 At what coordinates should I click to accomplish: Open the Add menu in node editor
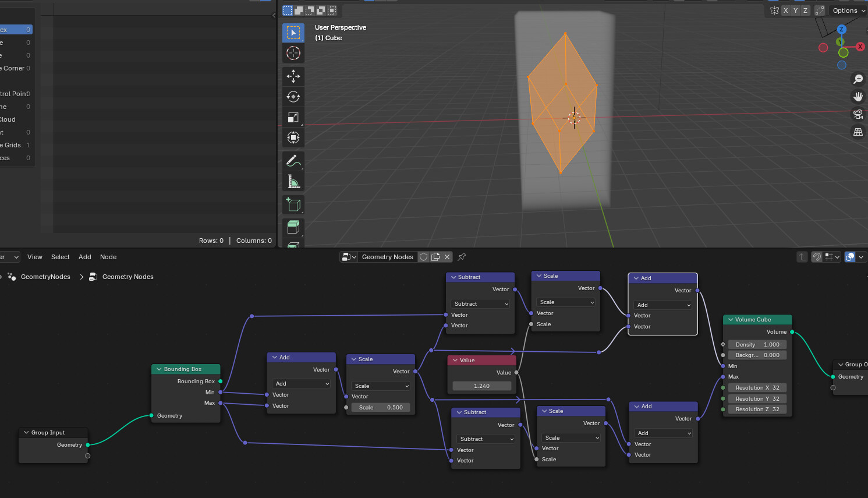[x=84, y=257]
